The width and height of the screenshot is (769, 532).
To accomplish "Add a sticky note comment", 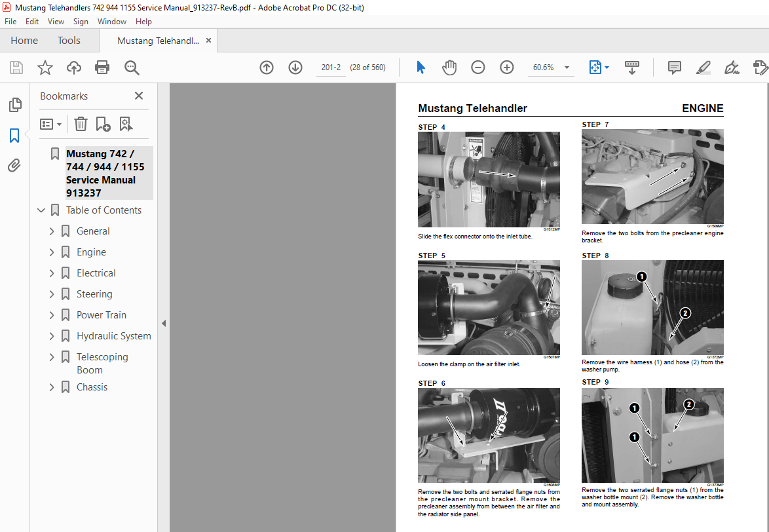I will click(674, 67).
